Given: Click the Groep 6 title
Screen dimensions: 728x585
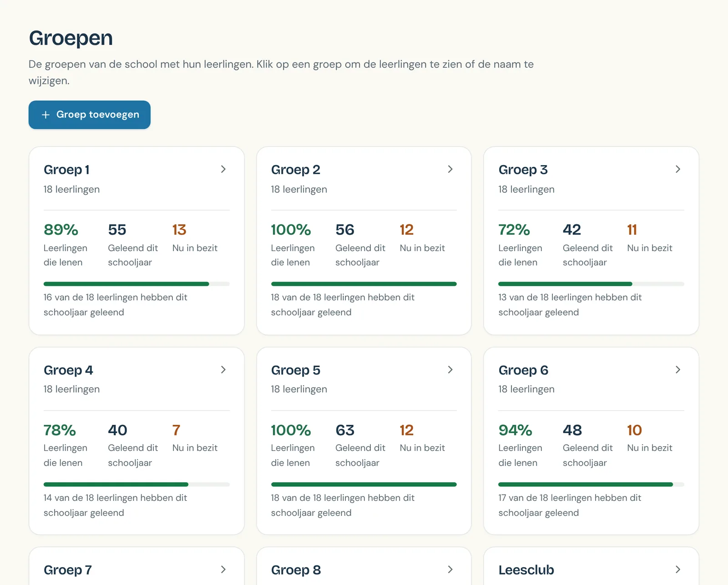Looking at the screenshot, I should pyautogui.click(x=523, y=370).
